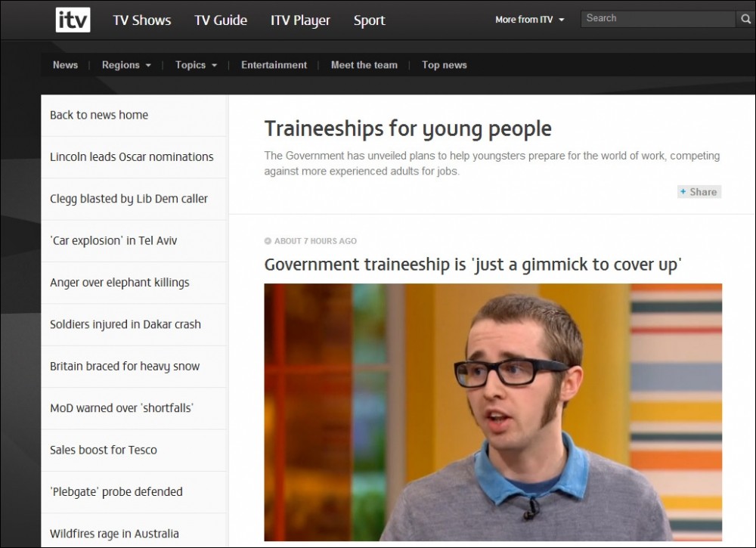This screenshot has height=548, width=756.
Task: Open Lincoln leads Oscar nominations story
Action: [x=132, y=157]
